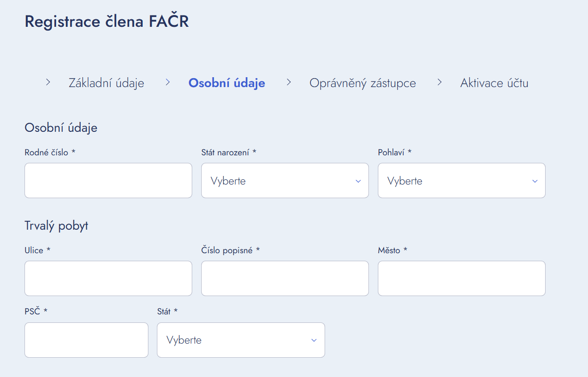Open the Stát dropdown under Trvalý pobyt
This screenshot has width=588, height=377.
tap(240, 340)
